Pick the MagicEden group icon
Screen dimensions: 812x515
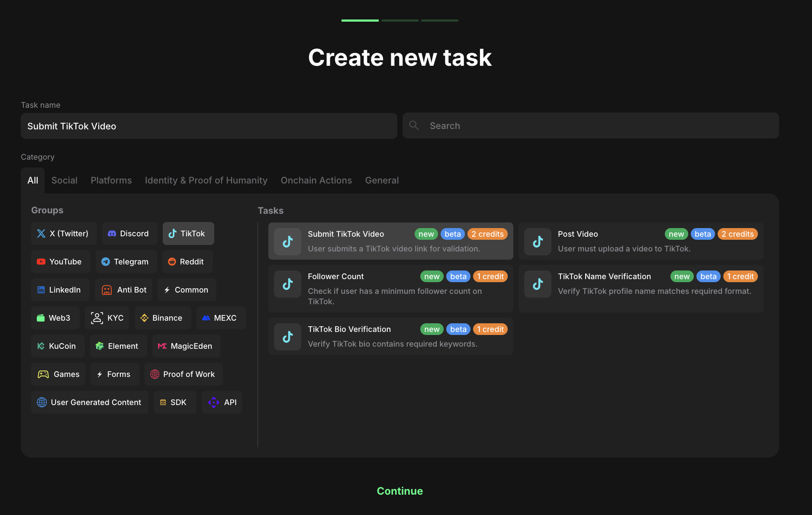coord(162,346)
